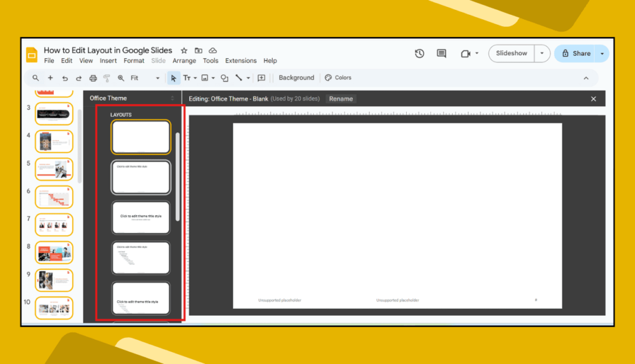Click the add comment toolbar icon
This screenshot has width=635, height=364.
point(261,78)
